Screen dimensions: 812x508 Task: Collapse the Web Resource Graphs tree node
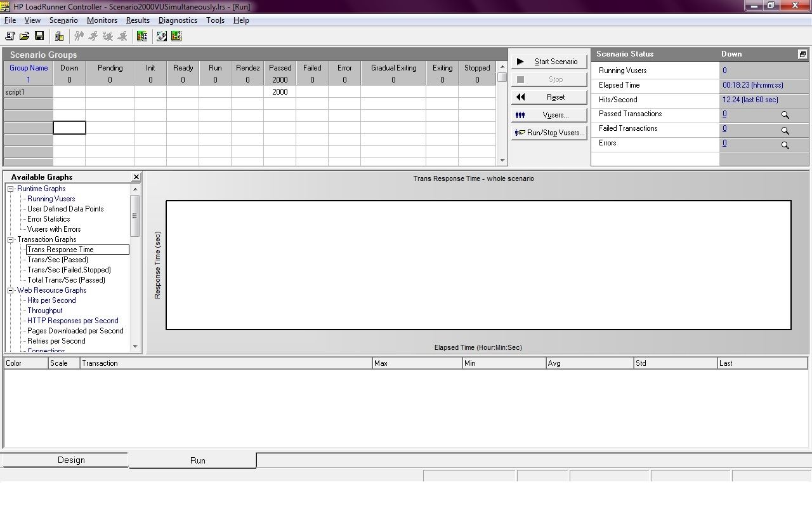point(10,290)
